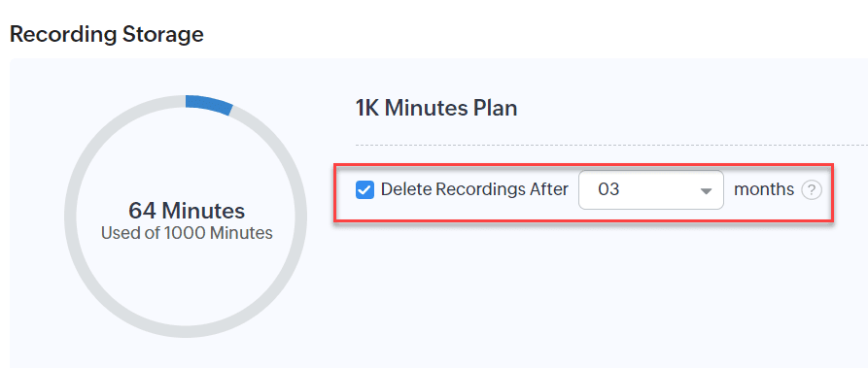Click the "Recording Storage" section title

[107, 34]
